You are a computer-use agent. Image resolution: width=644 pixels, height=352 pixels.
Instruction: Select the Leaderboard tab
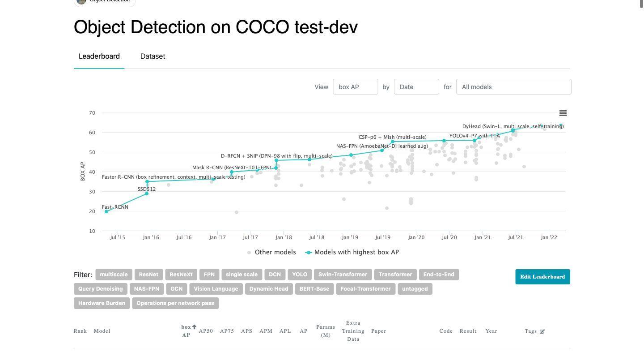[99, 56]
